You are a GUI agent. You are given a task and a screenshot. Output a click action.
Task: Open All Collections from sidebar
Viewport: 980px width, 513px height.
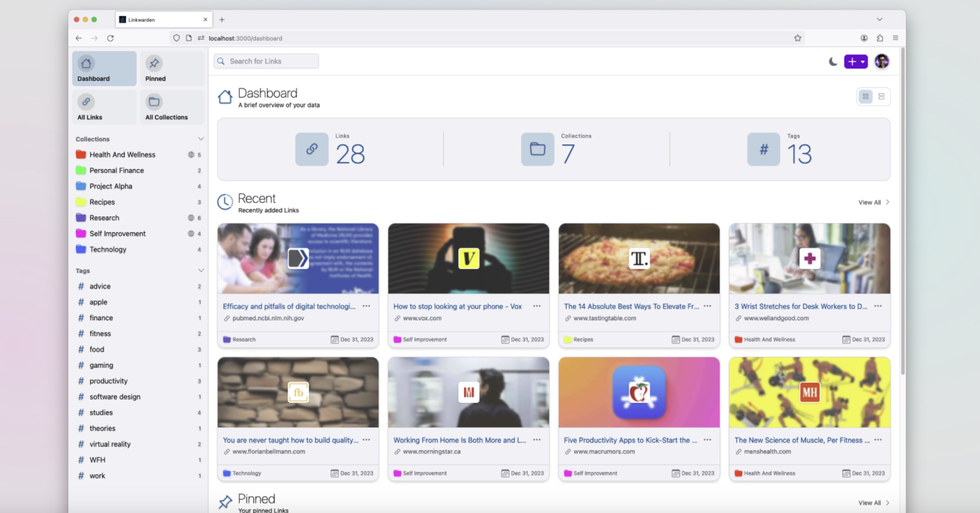pyautogui.click(x=172, y=107)
